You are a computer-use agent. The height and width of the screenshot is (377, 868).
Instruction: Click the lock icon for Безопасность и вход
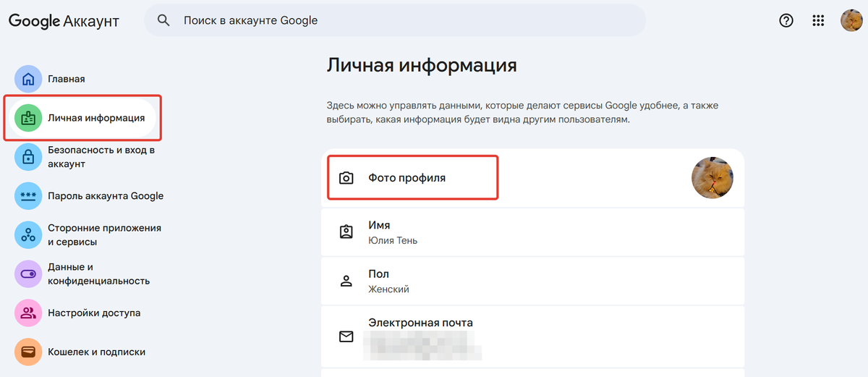coord(29,157)
